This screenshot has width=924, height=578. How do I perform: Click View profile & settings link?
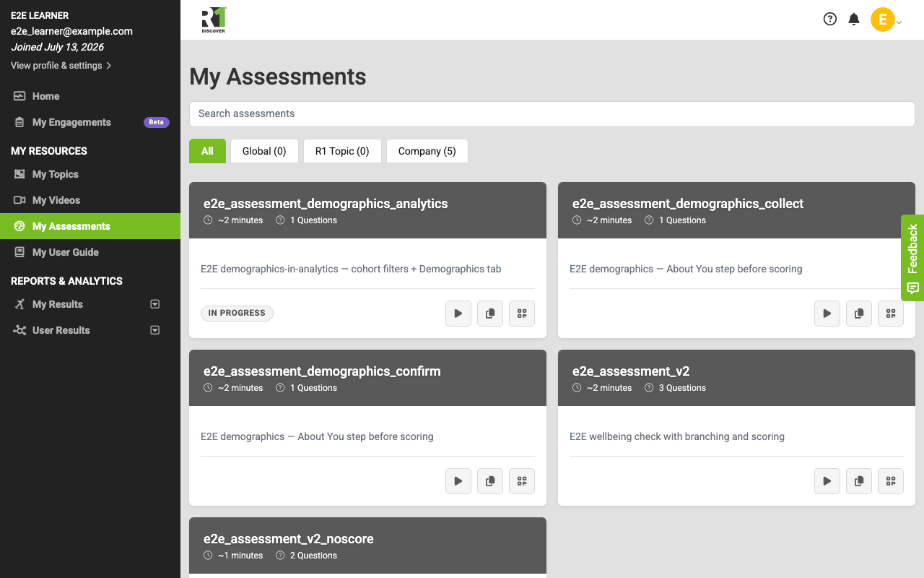61,66
